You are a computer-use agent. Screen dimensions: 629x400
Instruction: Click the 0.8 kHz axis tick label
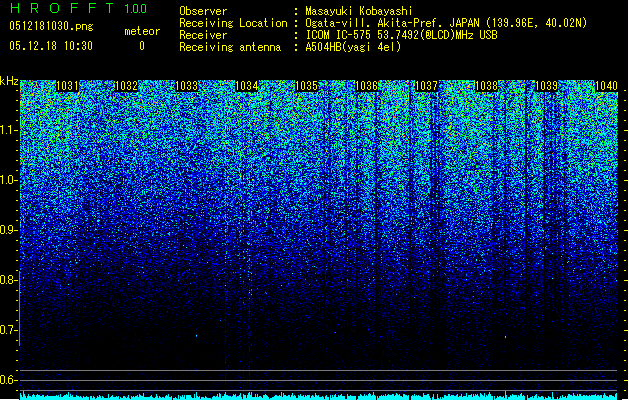click(x=9, y=280)
